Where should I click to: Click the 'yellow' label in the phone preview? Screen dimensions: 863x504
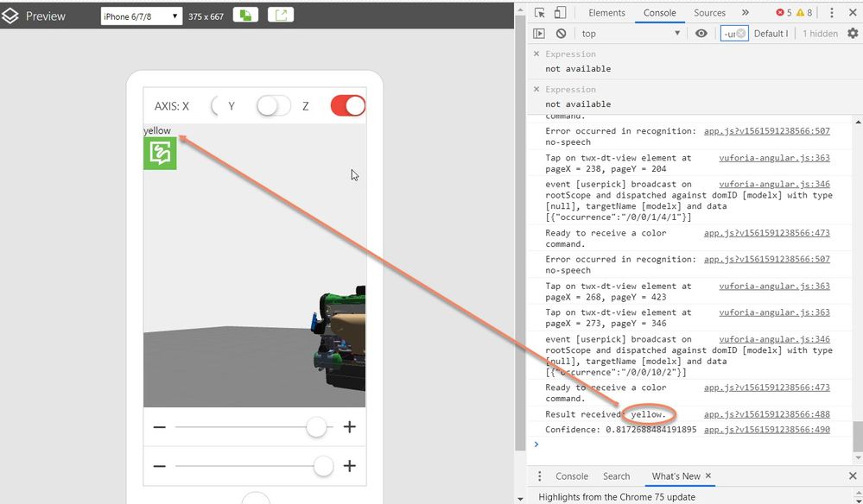tap(157, 130)
